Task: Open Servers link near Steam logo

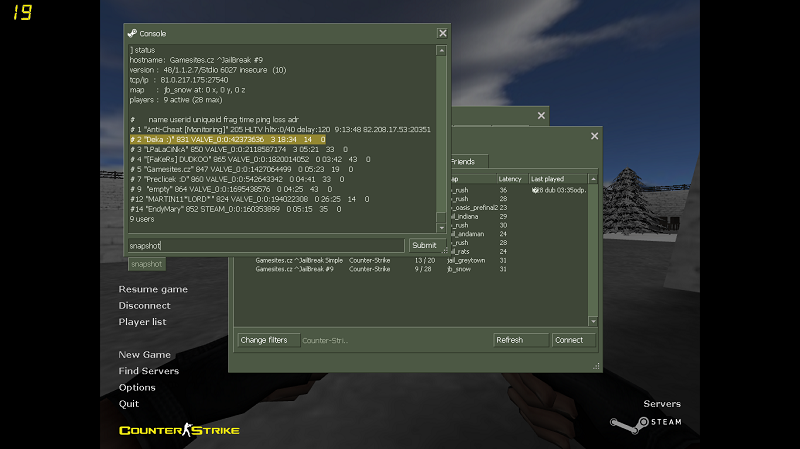Action: coord(662,404)
